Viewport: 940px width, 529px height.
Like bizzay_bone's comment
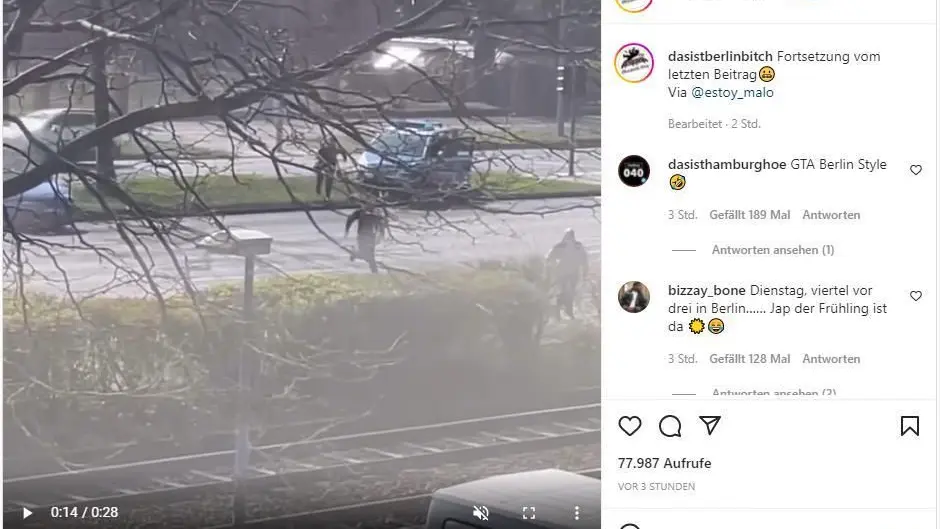pos(915,296)
